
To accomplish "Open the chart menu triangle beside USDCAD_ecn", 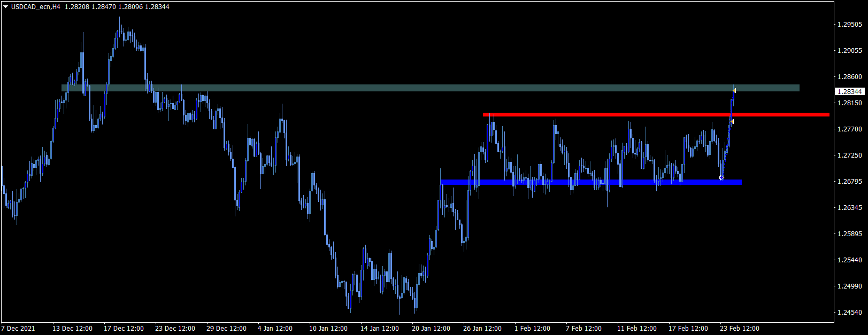I will coord(6,7).
